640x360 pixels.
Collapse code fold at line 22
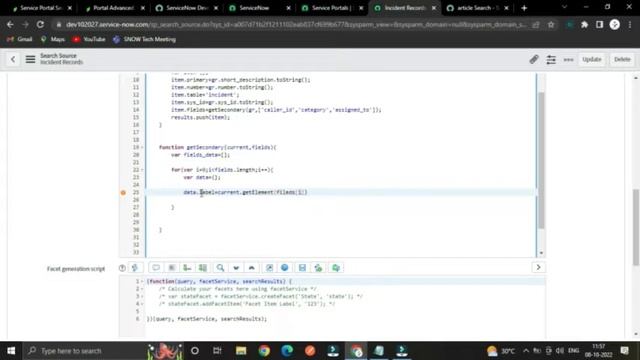coord(142,170)
